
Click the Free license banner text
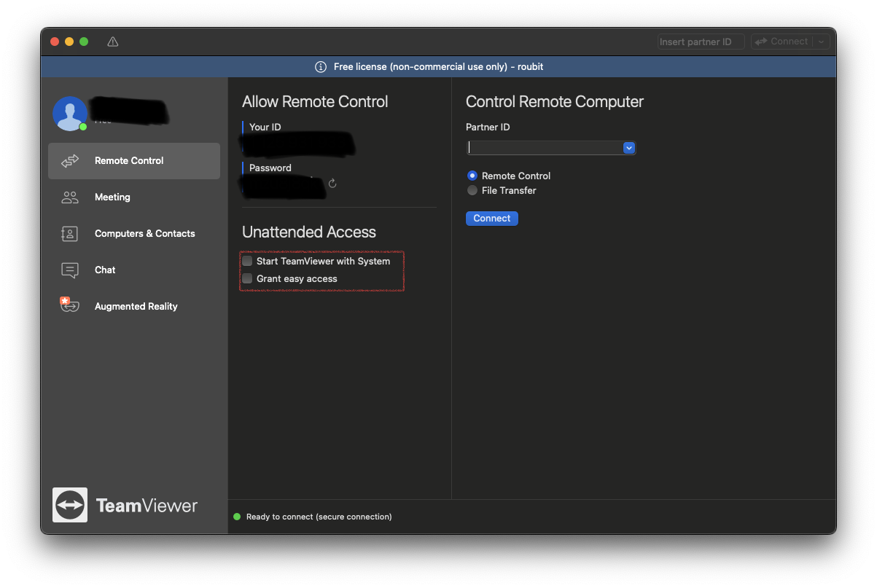tap(439, 67)
